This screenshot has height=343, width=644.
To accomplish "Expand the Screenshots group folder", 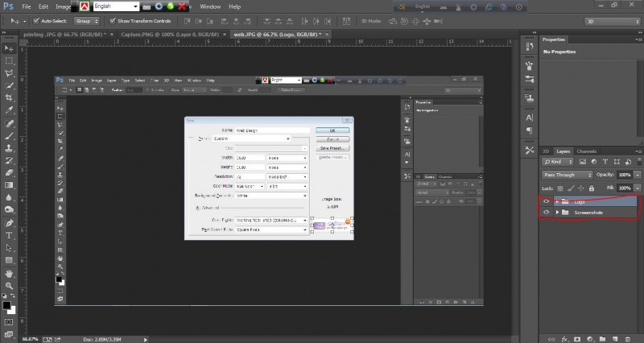I will coord(557,212).
